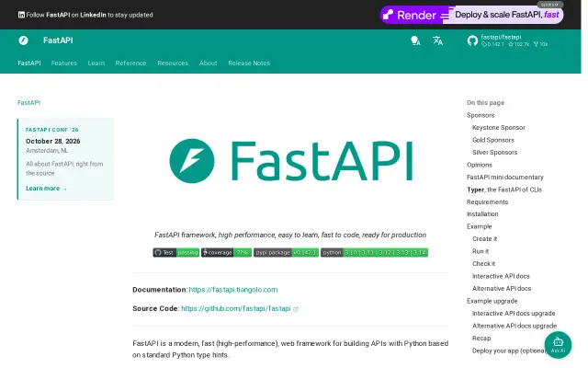Screen dimensions: 588x368
Task: Jump to FastAPI mini documentary section
Action: click(x=505, y=177)
